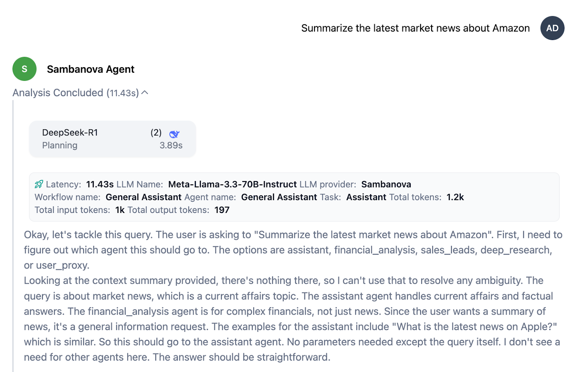The height and width of the screenshot is (372, 588).
Task: Click the step count badge showing (2)
Action: [155, 133]
